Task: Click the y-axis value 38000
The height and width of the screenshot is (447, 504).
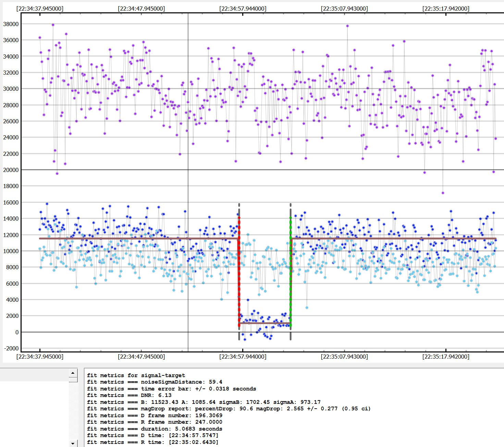Action: point(11,24)
